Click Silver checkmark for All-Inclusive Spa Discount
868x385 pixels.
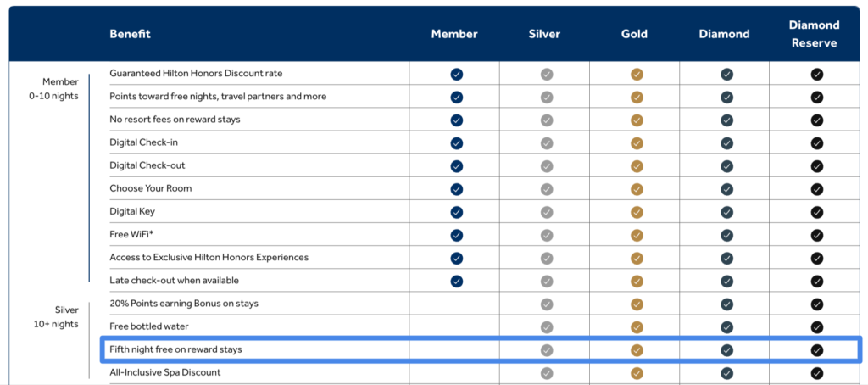pyautogui.click(x=547, y=373)
